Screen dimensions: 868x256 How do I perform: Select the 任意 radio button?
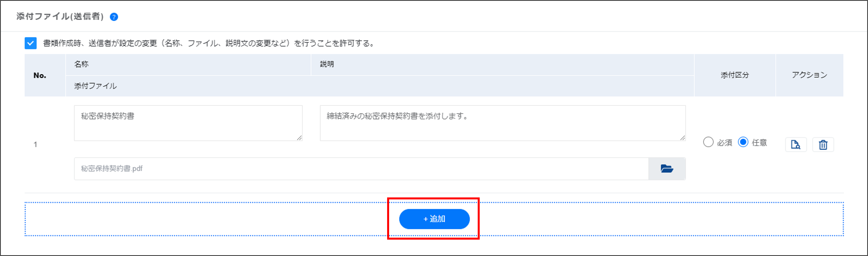click(743, 142)
